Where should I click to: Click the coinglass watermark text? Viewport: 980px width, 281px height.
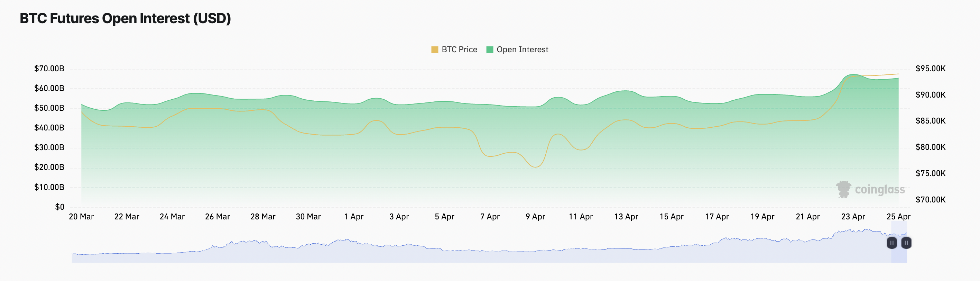880,190
